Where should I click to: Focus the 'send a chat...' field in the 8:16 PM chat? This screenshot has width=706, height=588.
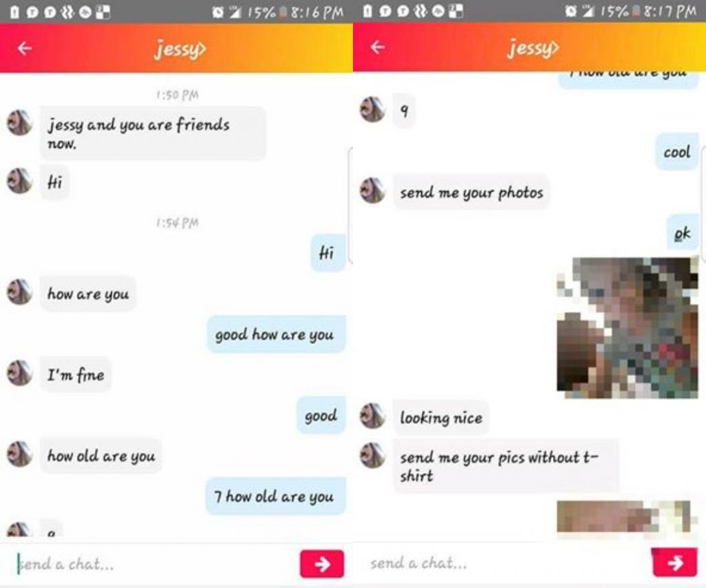153,564
